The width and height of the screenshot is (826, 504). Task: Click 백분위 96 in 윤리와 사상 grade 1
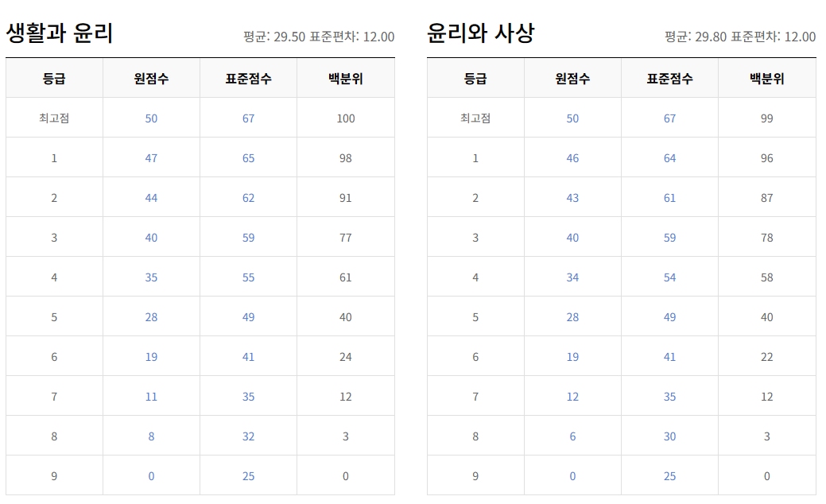pos(767,158)
